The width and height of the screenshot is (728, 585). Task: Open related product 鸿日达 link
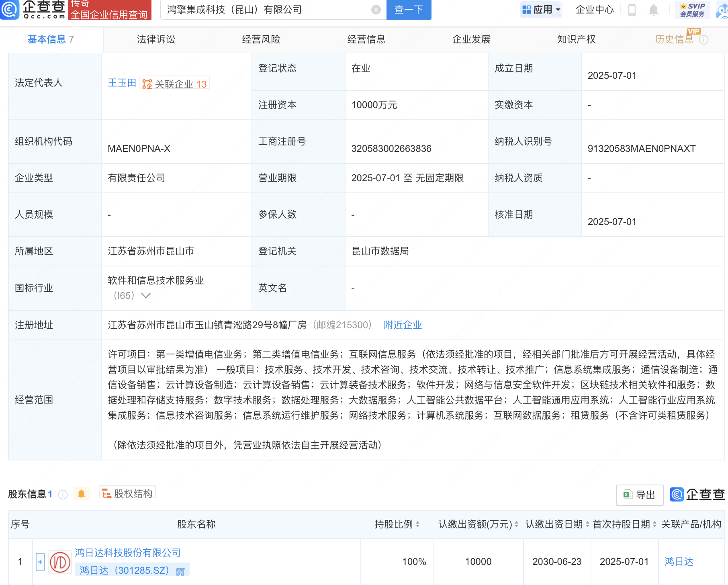tap(679, 562)
